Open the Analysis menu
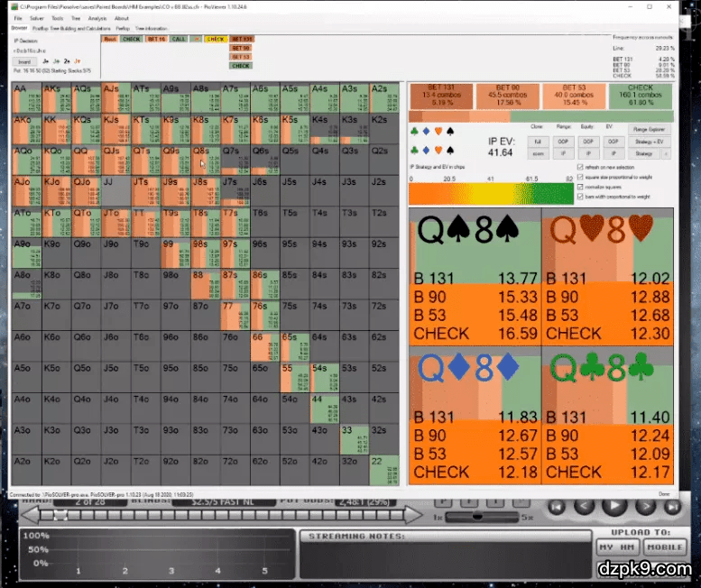This screenshot has width=701, height=588. pyautogui.click(x=97, y=18)
